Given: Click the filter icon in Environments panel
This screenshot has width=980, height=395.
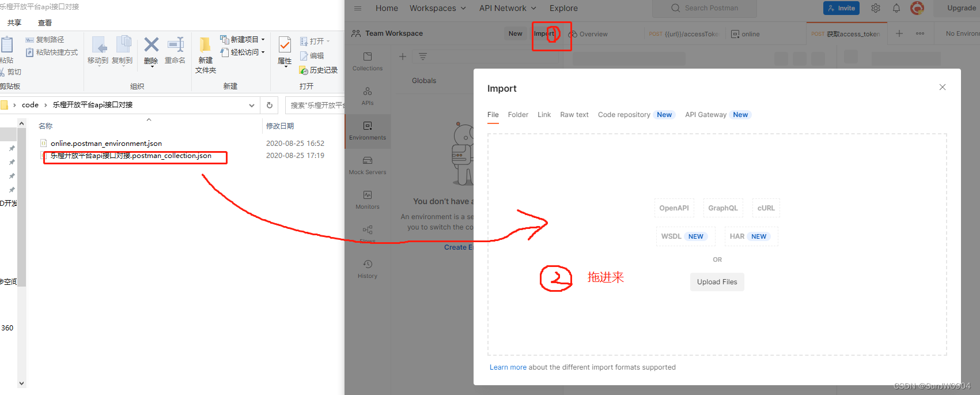Looking at the screenshot, I should 423,57.
